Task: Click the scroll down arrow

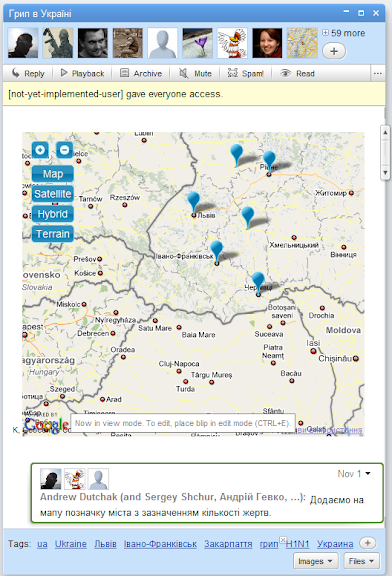Action: [x=385, y=173]
